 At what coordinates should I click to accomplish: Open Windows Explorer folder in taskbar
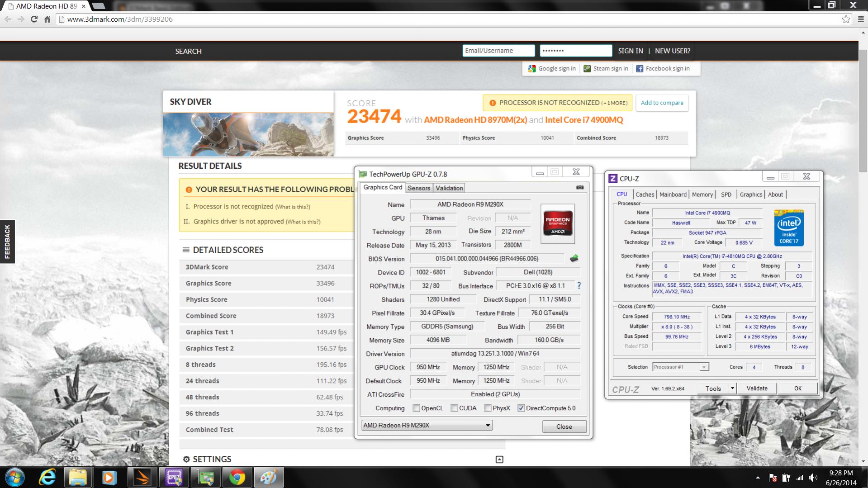click(x=78, y=477)
